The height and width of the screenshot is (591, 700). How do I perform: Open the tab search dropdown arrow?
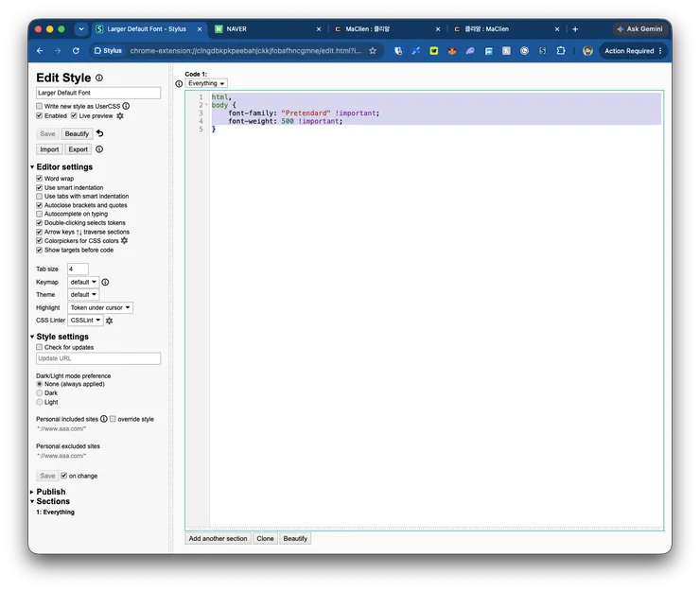[x=81, y=29]
